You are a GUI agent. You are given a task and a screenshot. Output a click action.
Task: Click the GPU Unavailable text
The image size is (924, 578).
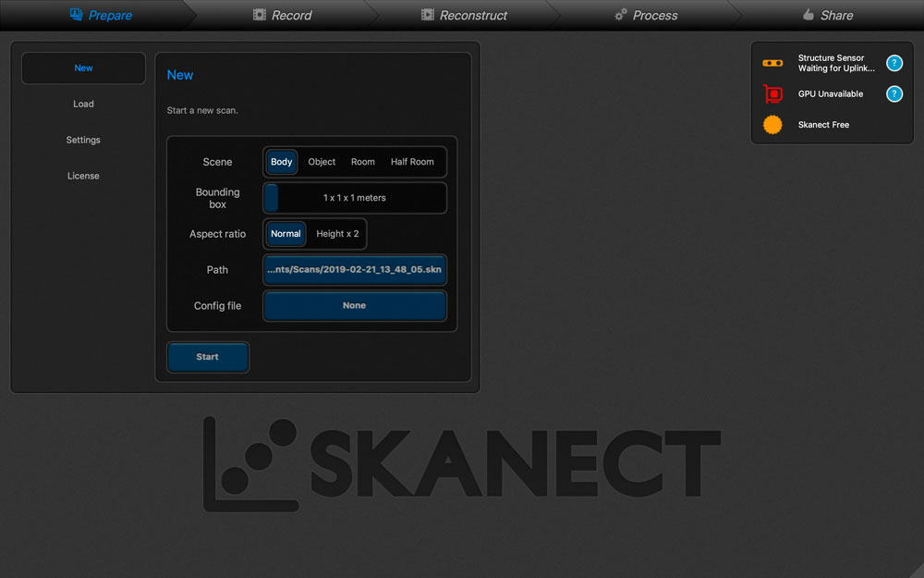pyautogui.click(x=831, y=93)
